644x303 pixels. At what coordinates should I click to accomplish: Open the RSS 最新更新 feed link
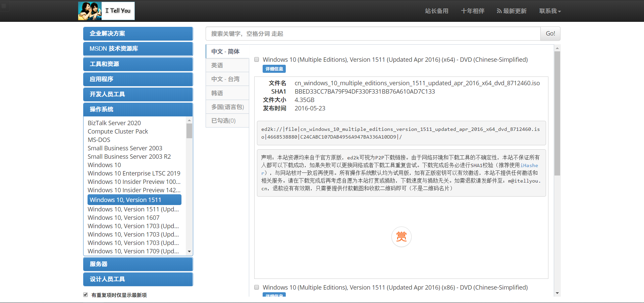[x=512, y=11]
